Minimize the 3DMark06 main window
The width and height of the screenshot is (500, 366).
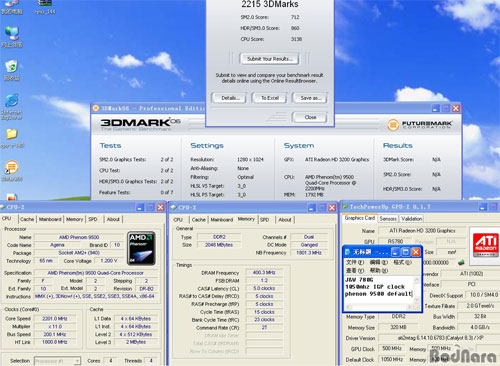click(436, 108)
